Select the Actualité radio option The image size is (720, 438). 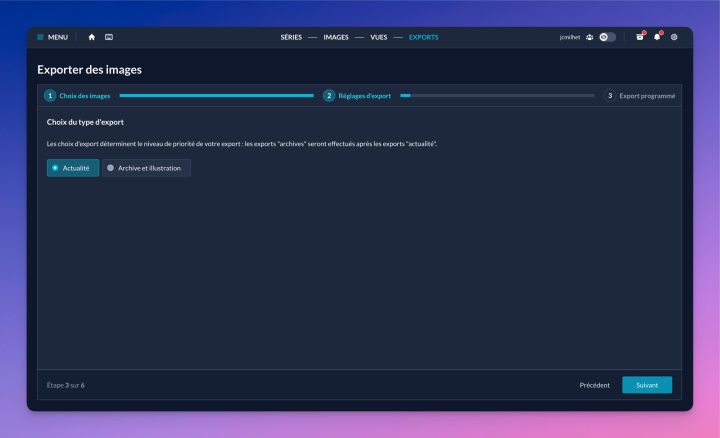(x=73, y=168)
